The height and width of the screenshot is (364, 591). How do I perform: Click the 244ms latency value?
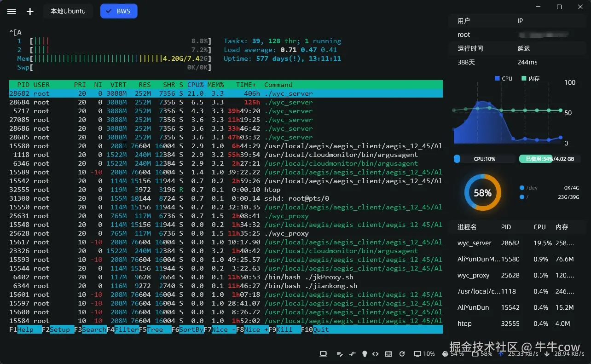tap(527, 62)
